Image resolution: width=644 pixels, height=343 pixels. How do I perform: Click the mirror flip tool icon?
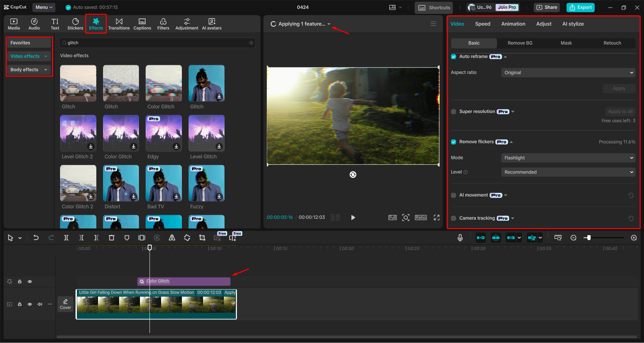(172, 238)
